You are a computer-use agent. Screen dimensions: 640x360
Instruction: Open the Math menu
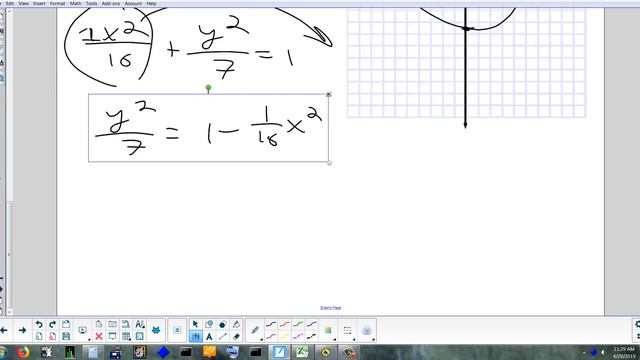[76, 3]
